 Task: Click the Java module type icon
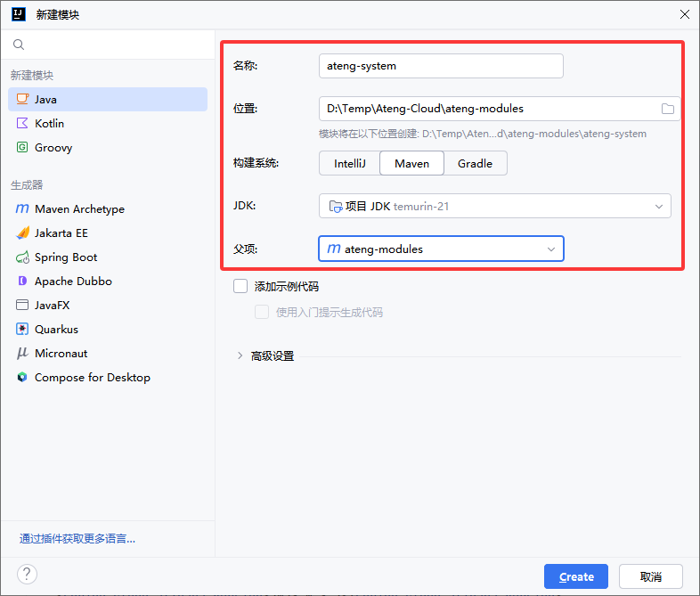pyautogui.click(x=22, y=100)
